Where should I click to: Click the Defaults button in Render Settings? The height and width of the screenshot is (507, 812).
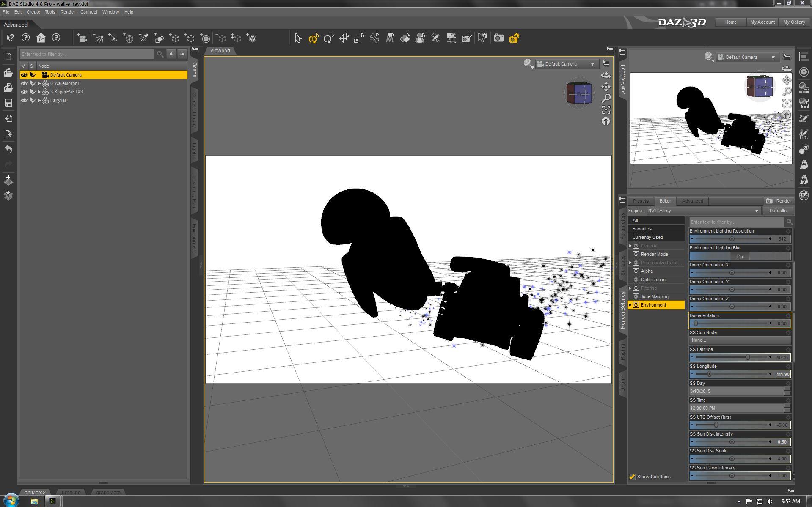click(777, 211)
